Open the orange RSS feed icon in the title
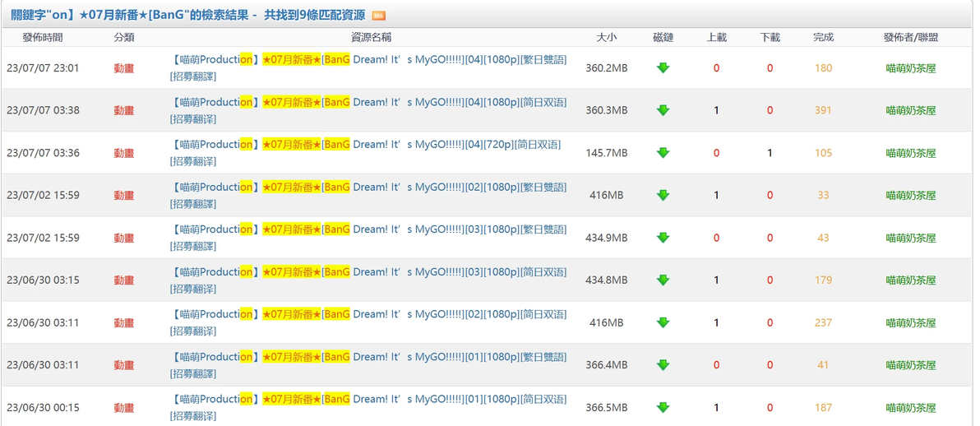 (378, 16)
